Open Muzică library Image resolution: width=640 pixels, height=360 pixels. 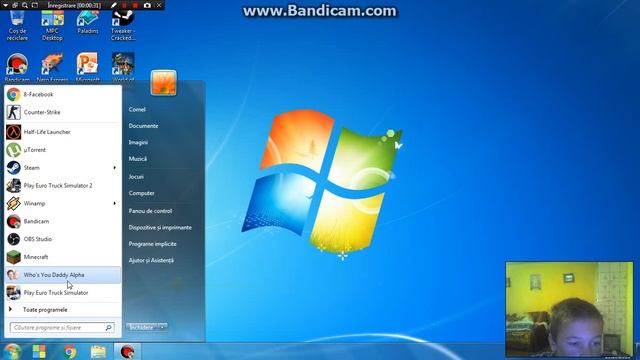pos(138,159)
